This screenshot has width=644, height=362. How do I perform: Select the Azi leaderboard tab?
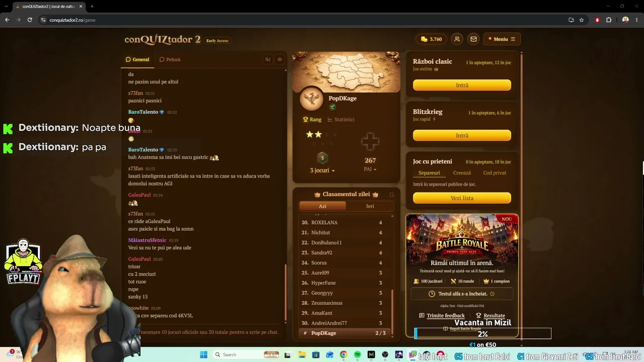[x=323, y=206]
